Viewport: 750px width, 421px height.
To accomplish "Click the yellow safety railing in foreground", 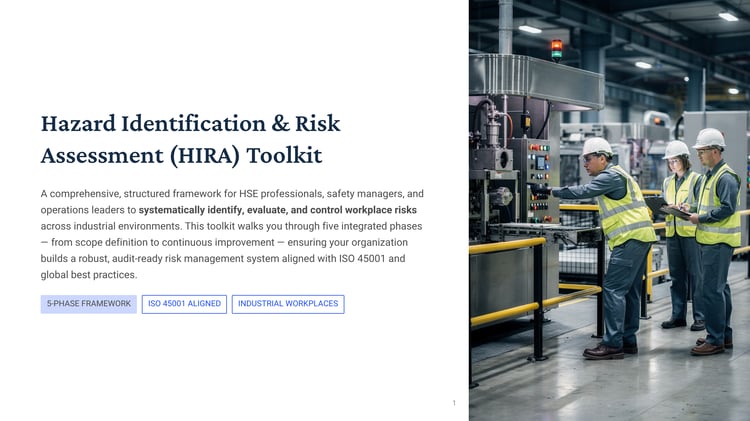I will tap(507, 245).
